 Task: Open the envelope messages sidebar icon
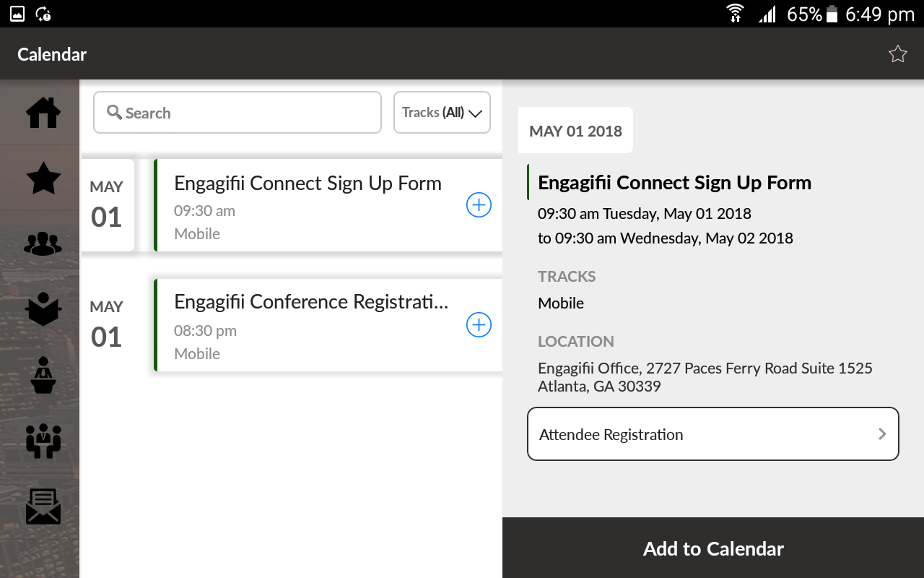[x=43, y=506]
